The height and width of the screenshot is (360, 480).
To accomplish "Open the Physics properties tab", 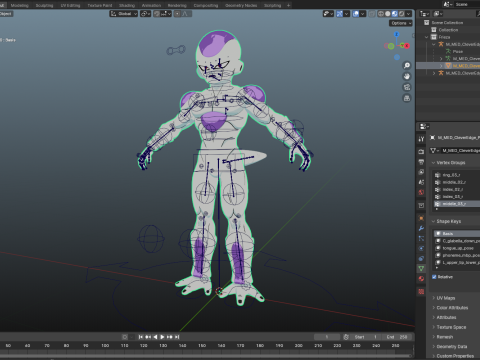I will pyautogui.click(x=421, y=248).
